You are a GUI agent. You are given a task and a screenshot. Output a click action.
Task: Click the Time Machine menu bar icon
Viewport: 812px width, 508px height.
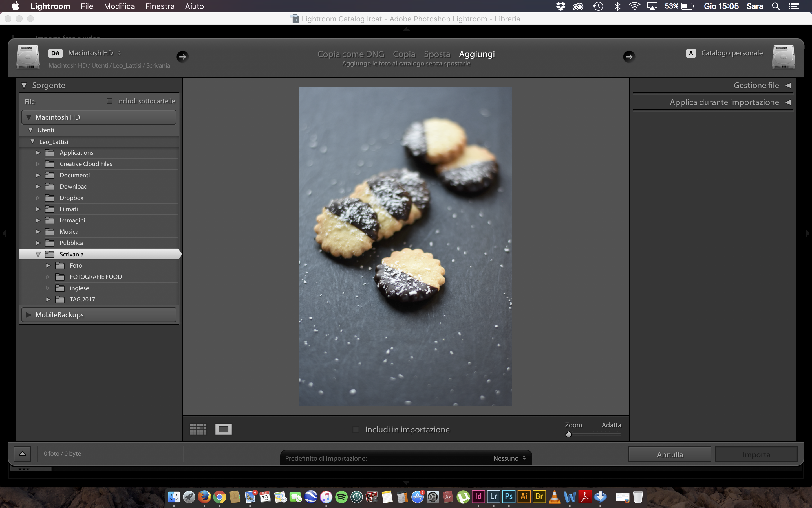tap(598, 6)
